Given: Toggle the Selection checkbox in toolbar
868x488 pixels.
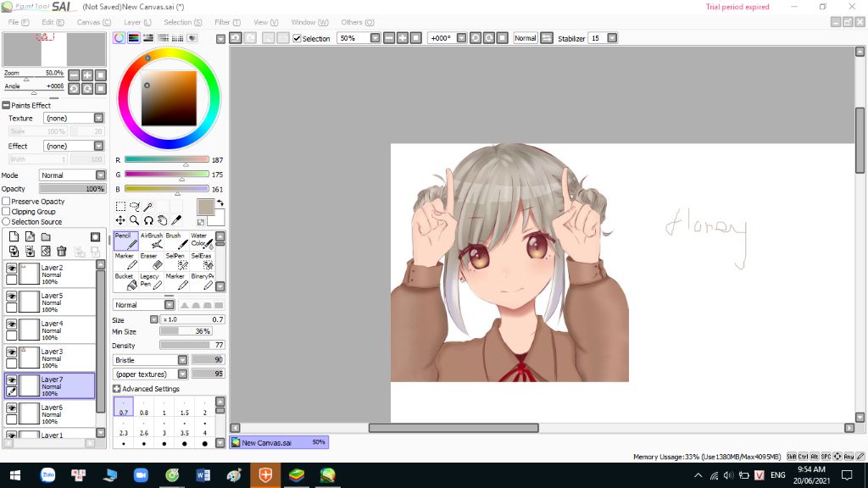Looking at the screenshot, I should (x=298, y=38).
